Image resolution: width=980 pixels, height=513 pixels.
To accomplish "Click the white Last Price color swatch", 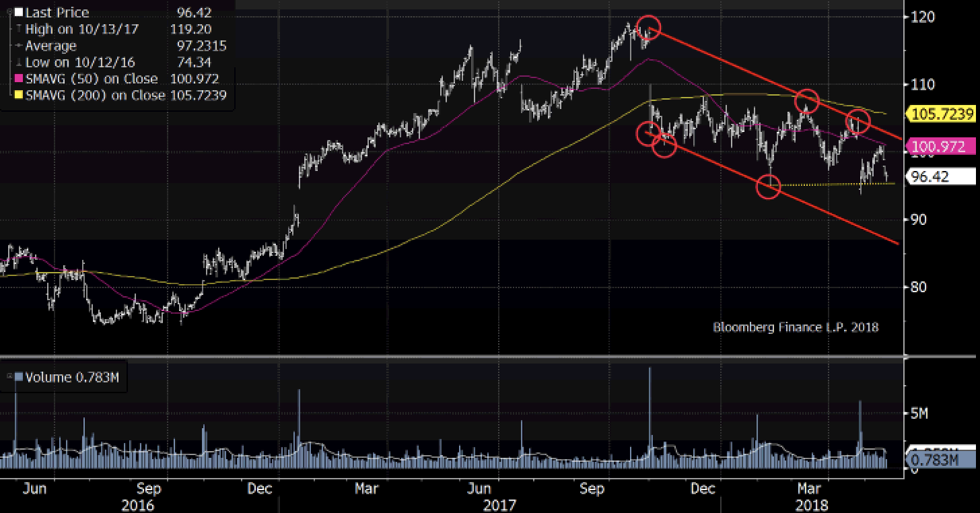I will pos(18,13).
